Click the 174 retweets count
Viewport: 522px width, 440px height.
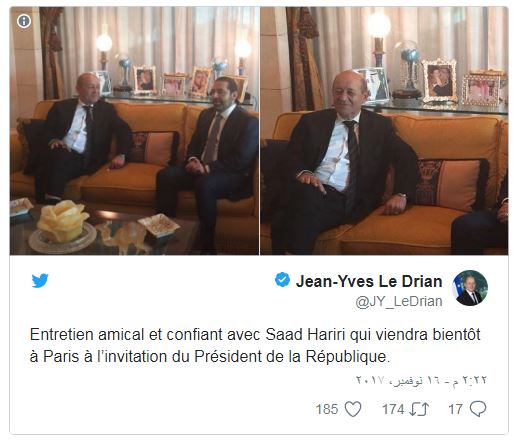click(393, 409)
